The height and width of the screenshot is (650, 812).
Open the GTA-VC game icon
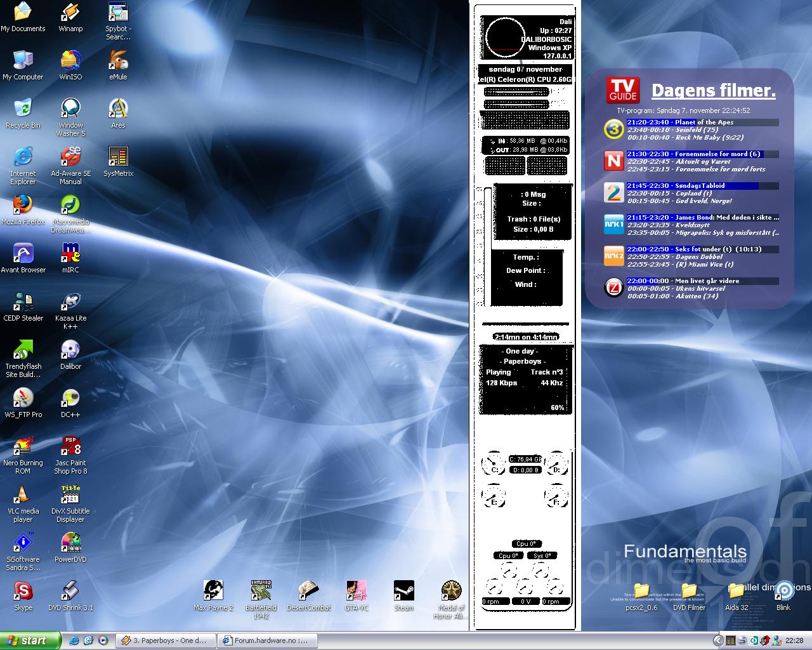[x=357, y=597]
